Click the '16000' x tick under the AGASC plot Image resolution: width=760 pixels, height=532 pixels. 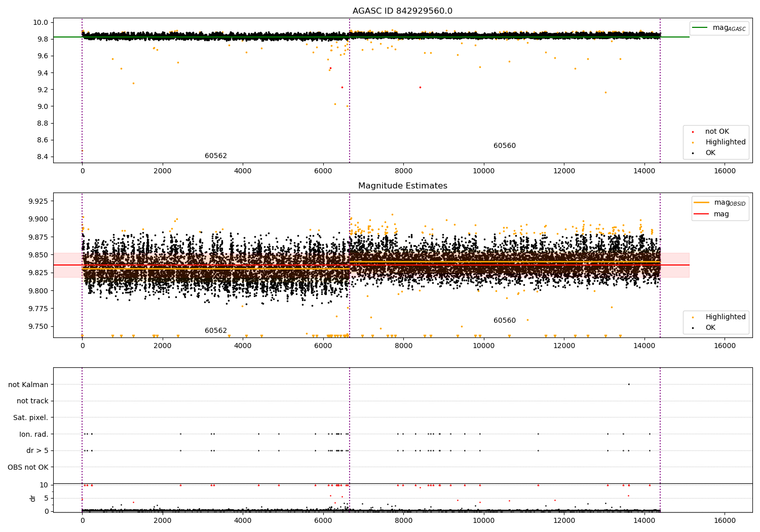(x=725, y=171)
